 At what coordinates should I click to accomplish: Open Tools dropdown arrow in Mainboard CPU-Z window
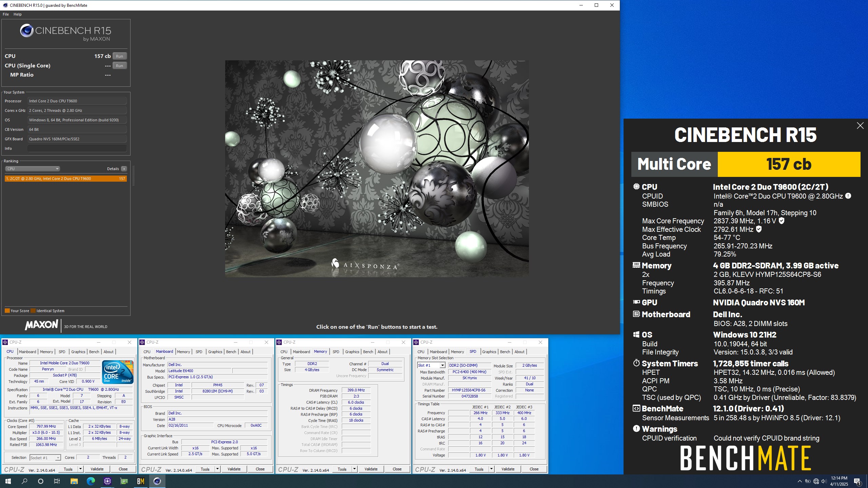217,469
